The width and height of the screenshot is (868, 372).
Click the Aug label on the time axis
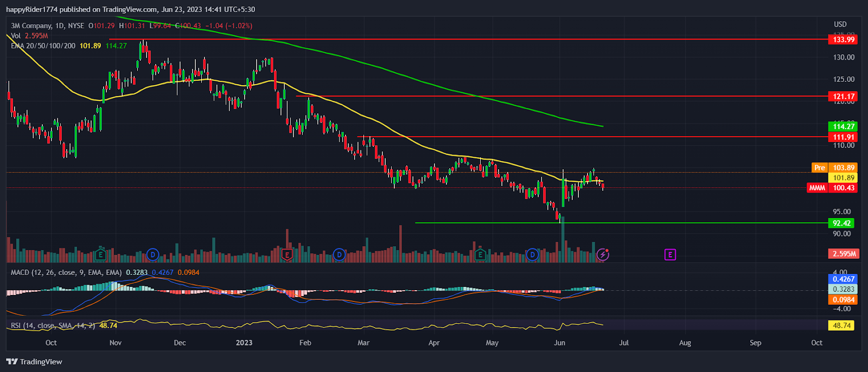(x=685, y=343)
